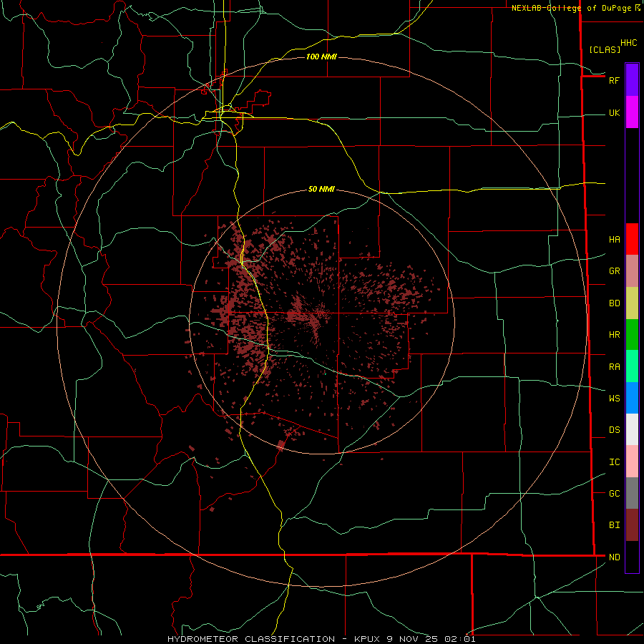Screen dimensions: 644x644
Task: Click the BD yellow legend swatch
Action: [x=632, y=303]
